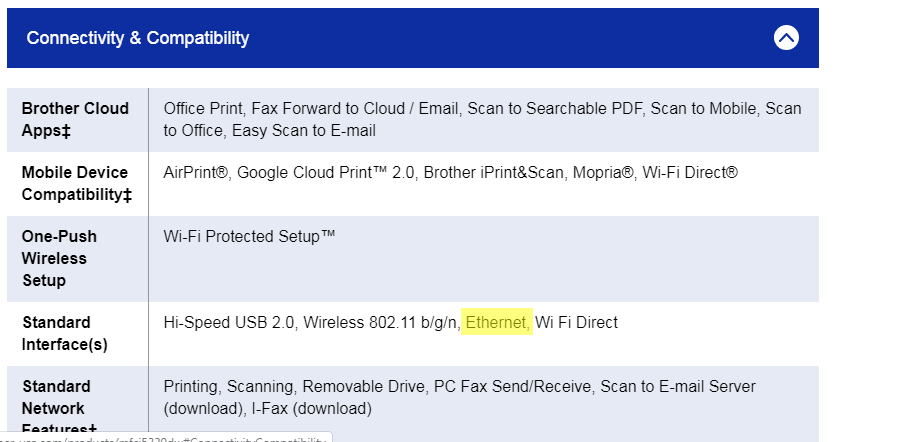
Task: Click the AirPrint text entry
Action: click(195, 172)
